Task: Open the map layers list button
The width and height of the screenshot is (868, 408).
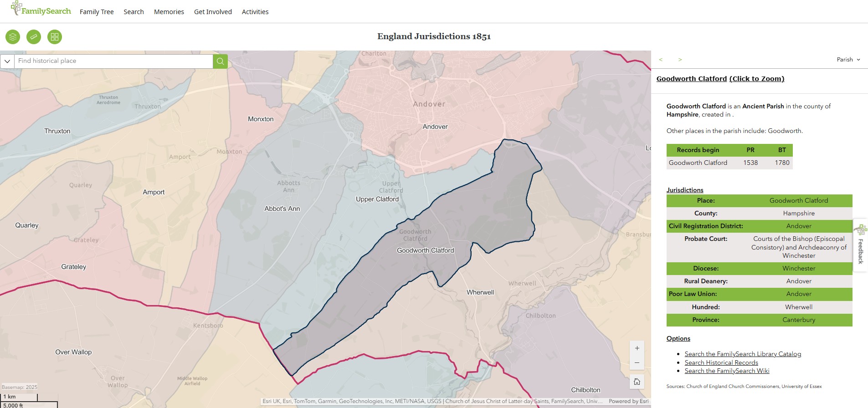Action: coord(13,37)
